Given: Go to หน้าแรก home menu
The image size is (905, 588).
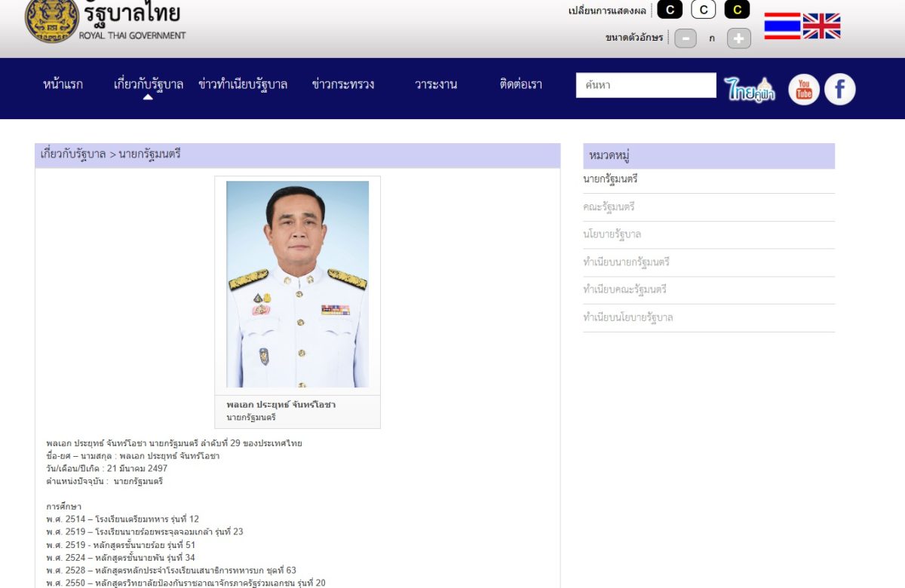Looking at the screenshot, I should tap(63, 84).
